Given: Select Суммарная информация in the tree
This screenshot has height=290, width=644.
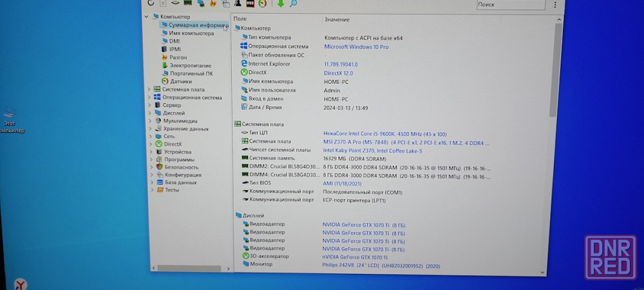Looking at the screenshot, I should coord(195,25).
